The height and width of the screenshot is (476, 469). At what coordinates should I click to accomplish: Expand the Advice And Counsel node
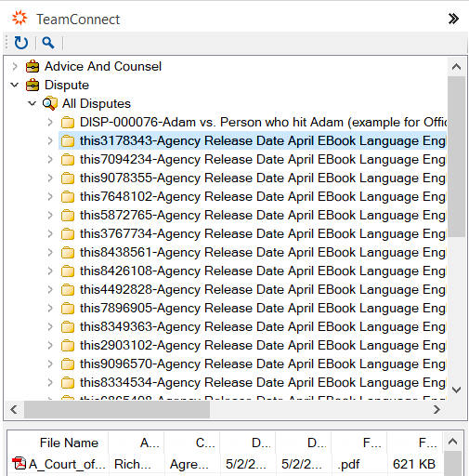pos(15,66)
